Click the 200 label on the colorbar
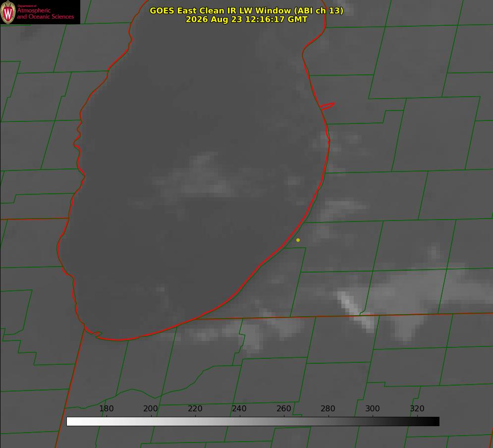493x448 pixels. tap(151, 408)
